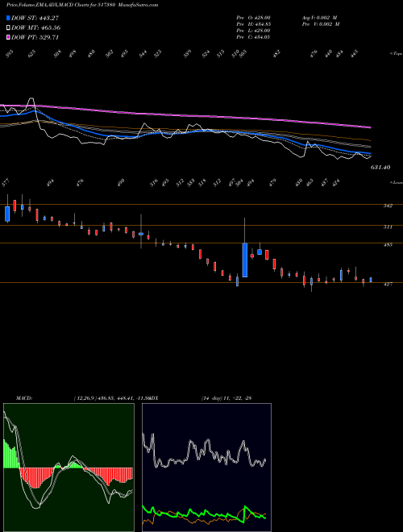Screen dimensions: 403x532
Task: Click the Pre O: 428.00 value
Action: tap(253, 17)
